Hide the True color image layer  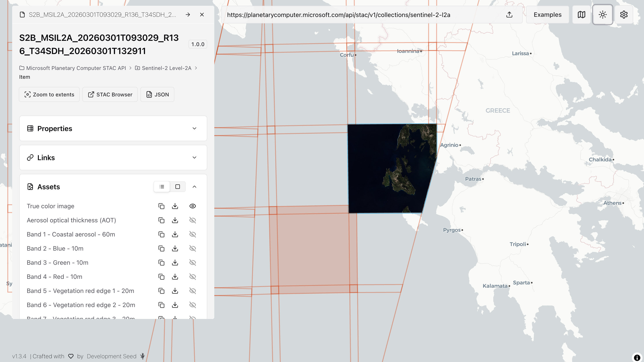coord(192,206)
